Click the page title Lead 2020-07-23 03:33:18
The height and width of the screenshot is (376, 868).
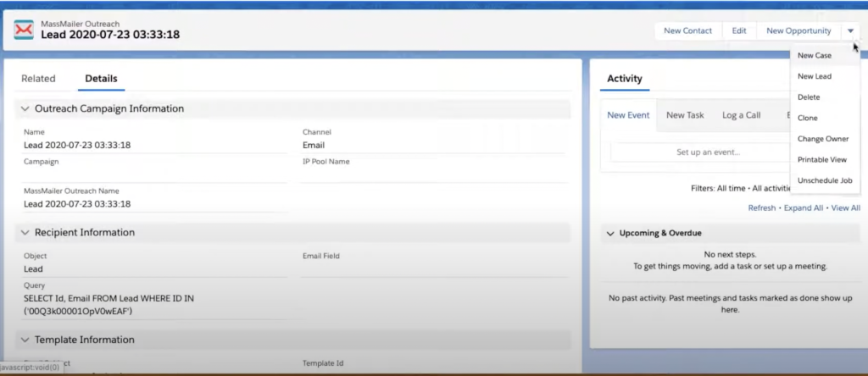click(x=110, y=35)
